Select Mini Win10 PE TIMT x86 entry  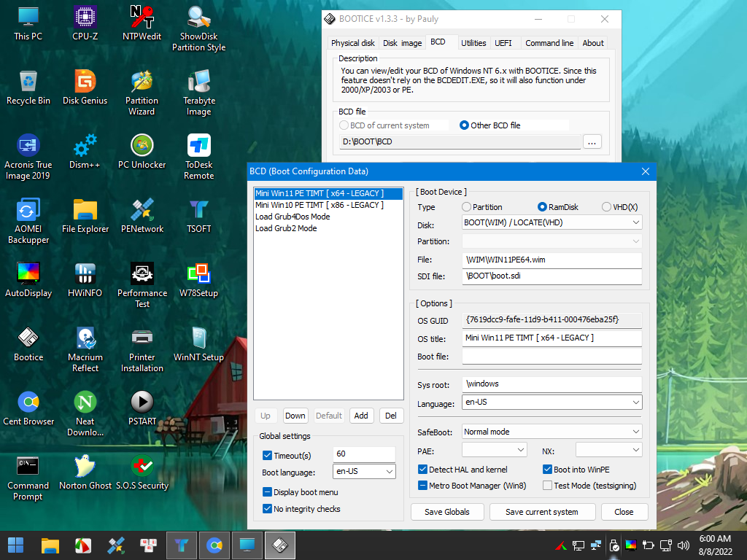pos(328,205)
